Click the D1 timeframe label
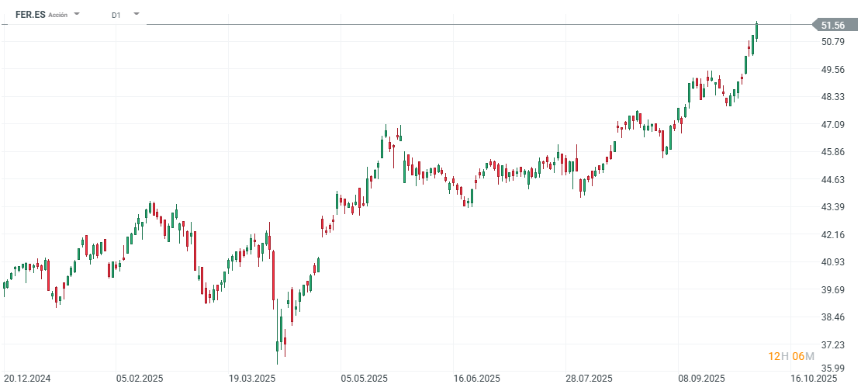The width and height of the screenshot is (868, 391). pos(116,14)
